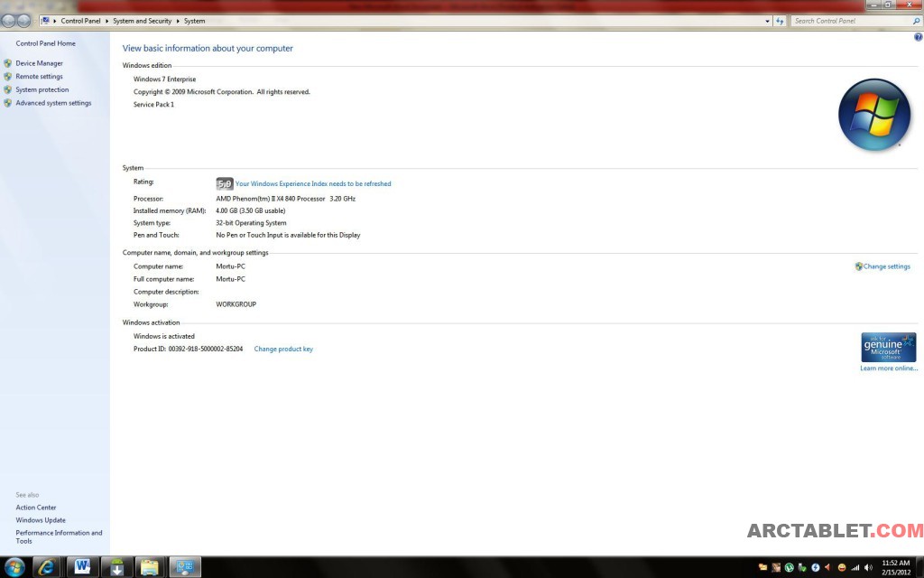Click the Help question mark icon
924x578 pixels.
tap(918, 37)
